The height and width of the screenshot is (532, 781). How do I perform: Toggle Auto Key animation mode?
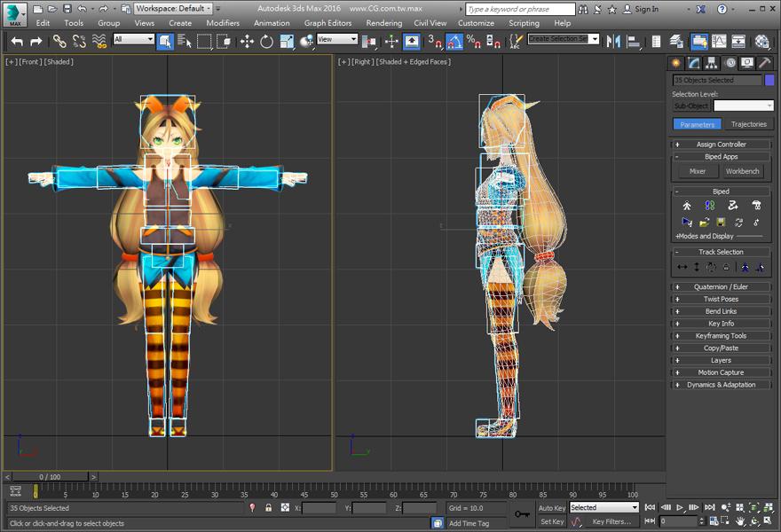(552, 508)
